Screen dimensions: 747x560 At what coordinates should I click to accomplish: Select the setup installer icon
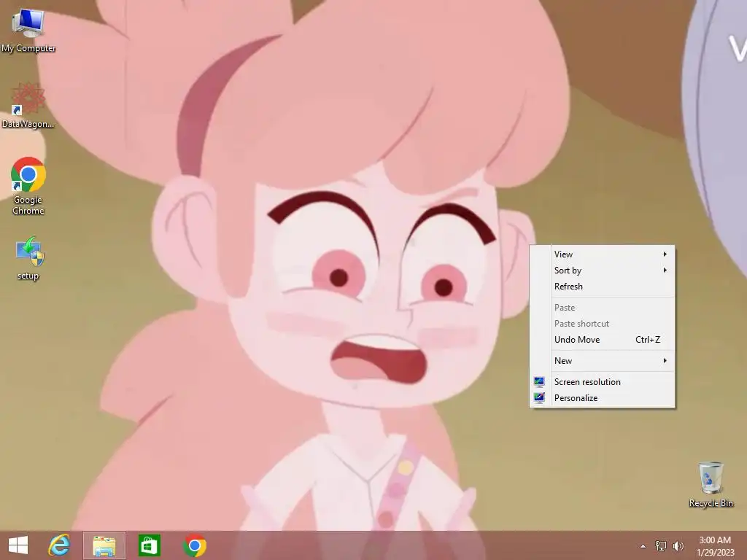click(28, 259)
